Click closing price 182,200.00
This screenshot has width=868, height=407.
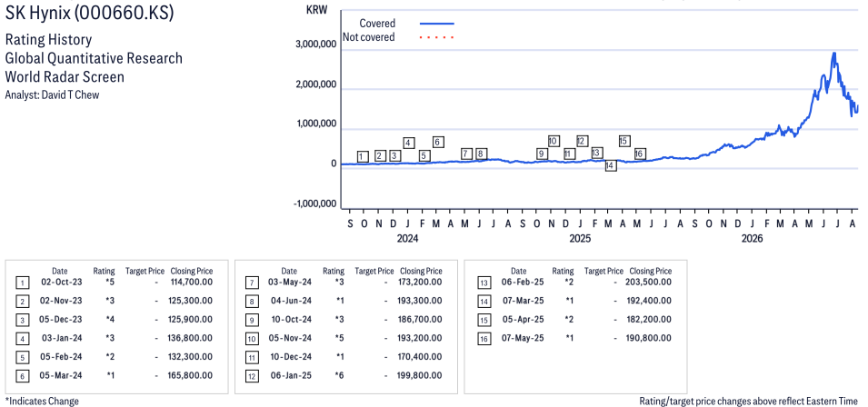point(650,320)
